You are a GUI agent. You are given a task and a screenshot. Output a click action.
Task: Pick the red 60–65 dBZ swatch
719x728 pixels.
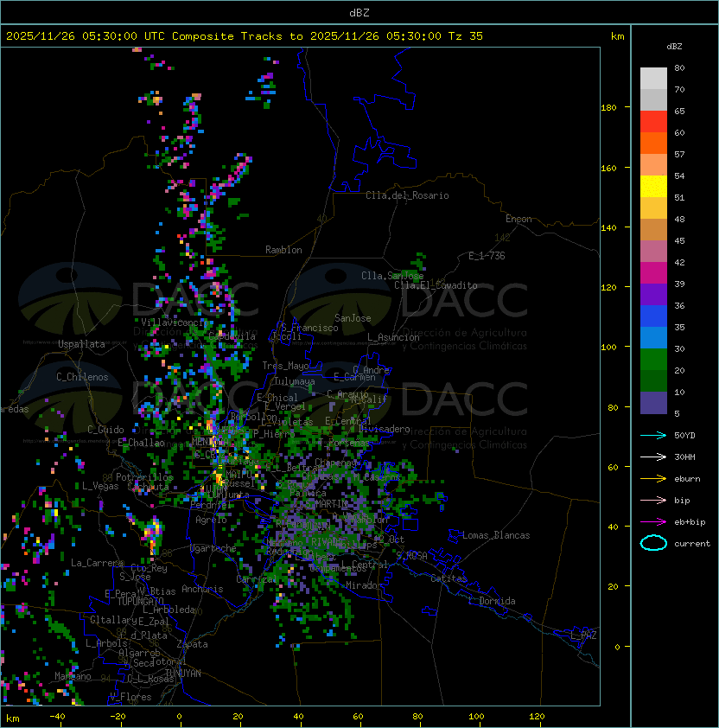(x=653, y=122)
